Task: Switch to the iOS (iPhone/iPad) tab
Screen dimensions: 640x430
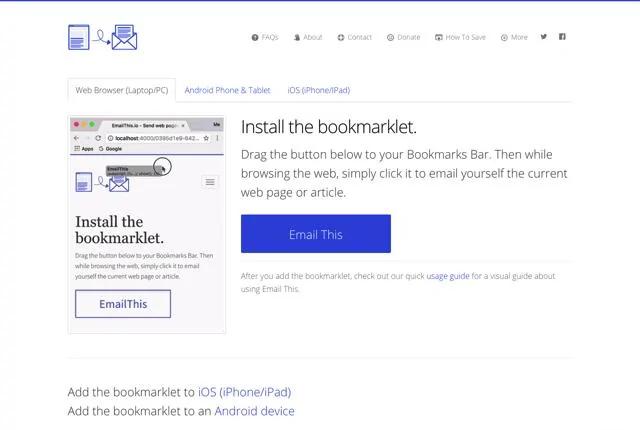Action: pos(319,90)
